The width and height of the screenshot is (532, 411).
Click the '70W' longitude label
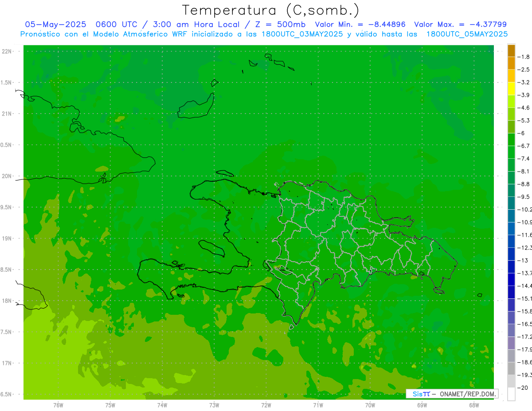370,405
